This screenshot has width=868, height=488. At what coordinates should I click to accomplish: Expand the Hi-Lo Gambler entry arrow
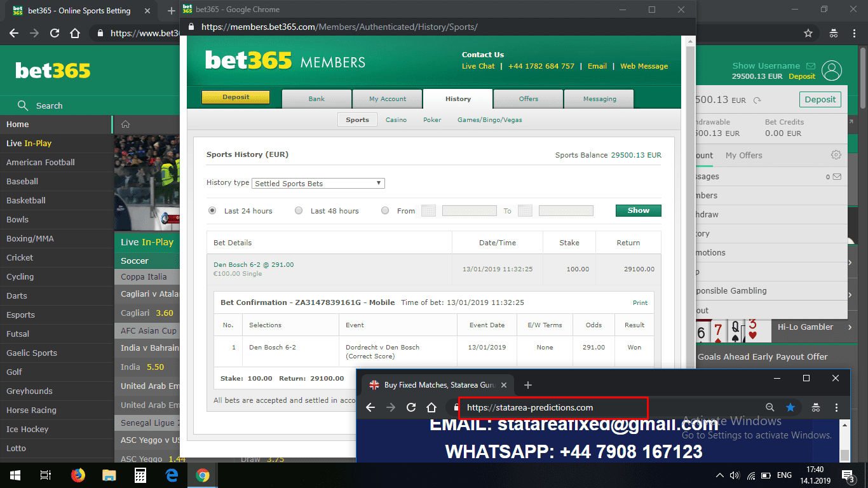pyautogui.click(x=850, y=327)
